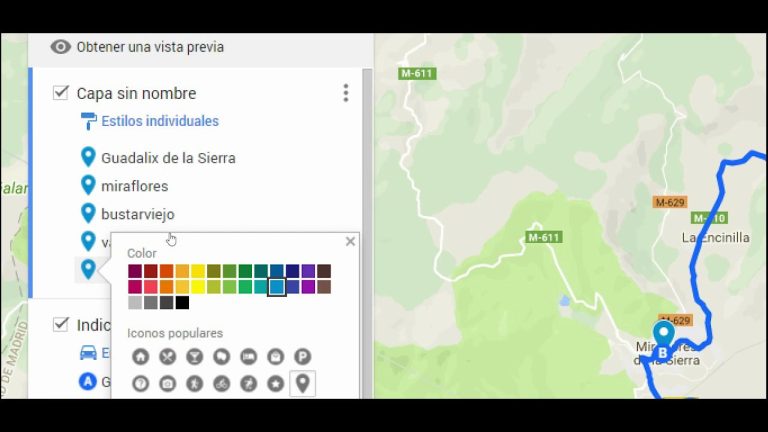Pick the question mark icon

[x=141, y=384]
